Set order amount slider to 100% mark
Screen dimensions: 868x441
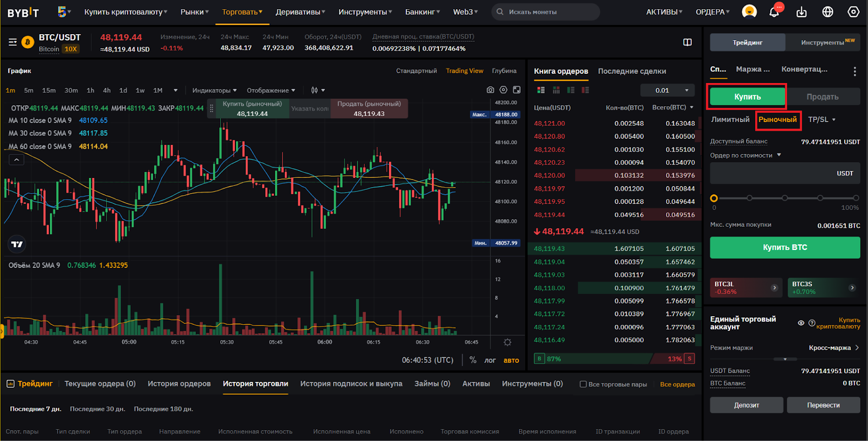pyautogui.click(x=856, y=198)
